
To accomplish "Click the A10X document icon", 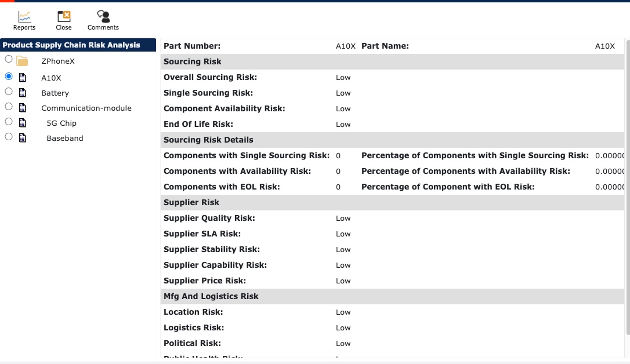I will 23,78.
